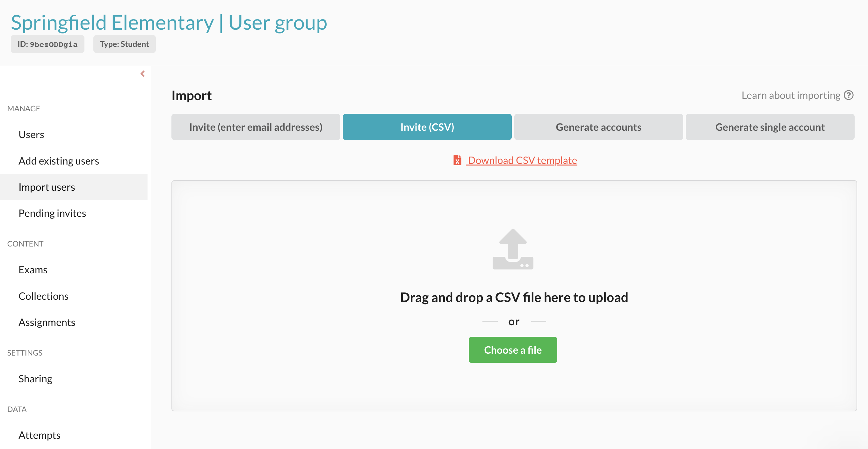Open the Learn about importing link

(791, 95)
